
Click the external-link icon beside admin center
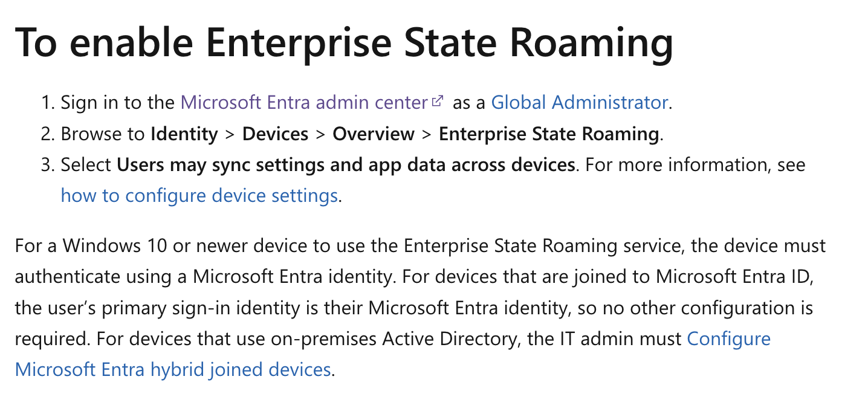click(x=438, y=101)
